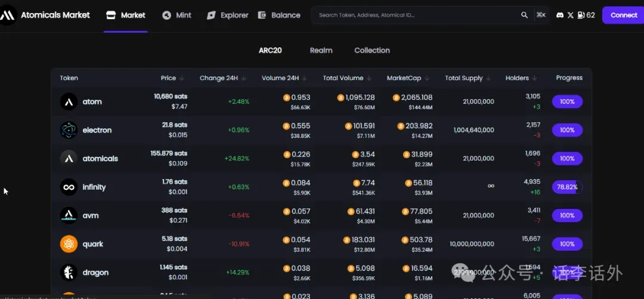
Task: Open the X (Twitter) icon link
Action: (x=571, y=15)
